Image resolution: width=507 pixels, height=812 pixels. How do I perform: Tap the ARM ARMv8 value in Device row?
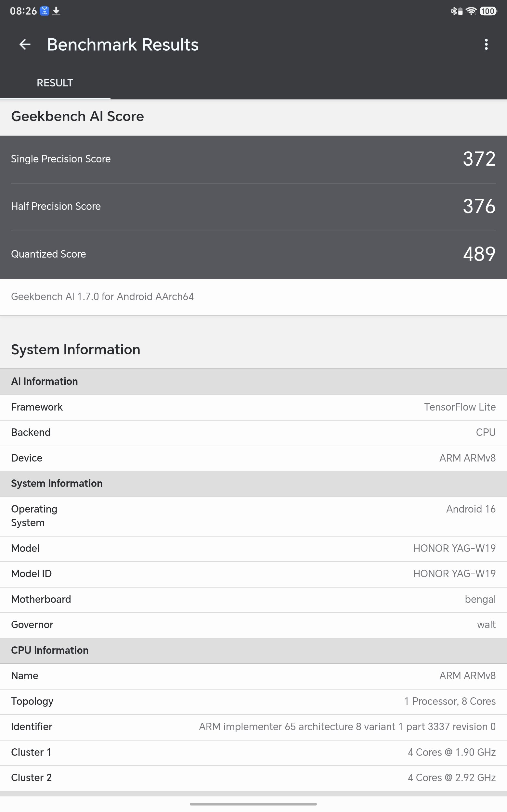467,458
